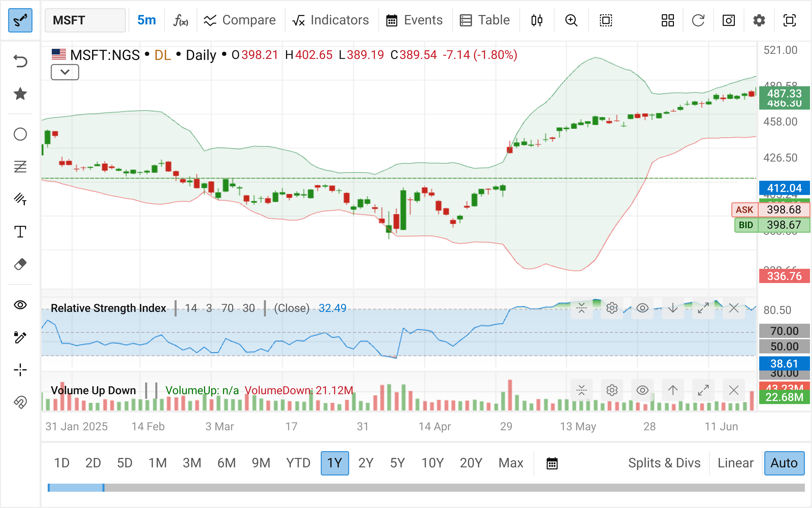Select the 2Y time range
The image size is (812, 508).
click(x=366, y=463)
